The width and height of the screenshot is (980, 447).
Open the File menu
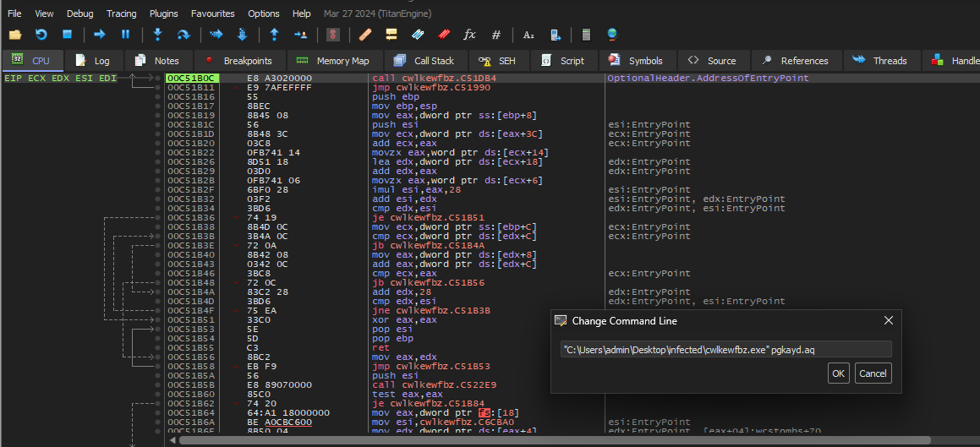click(14, 14)
